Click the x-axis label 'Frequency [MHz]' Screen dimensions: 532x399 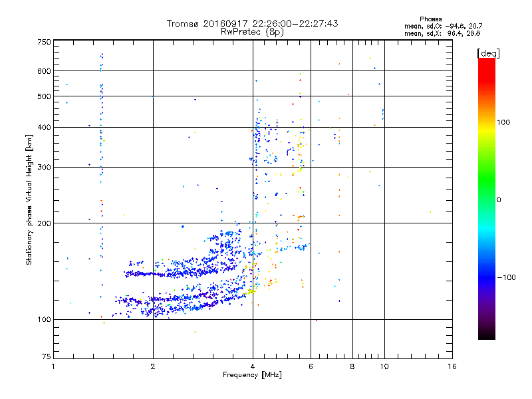tap(252, 375)
